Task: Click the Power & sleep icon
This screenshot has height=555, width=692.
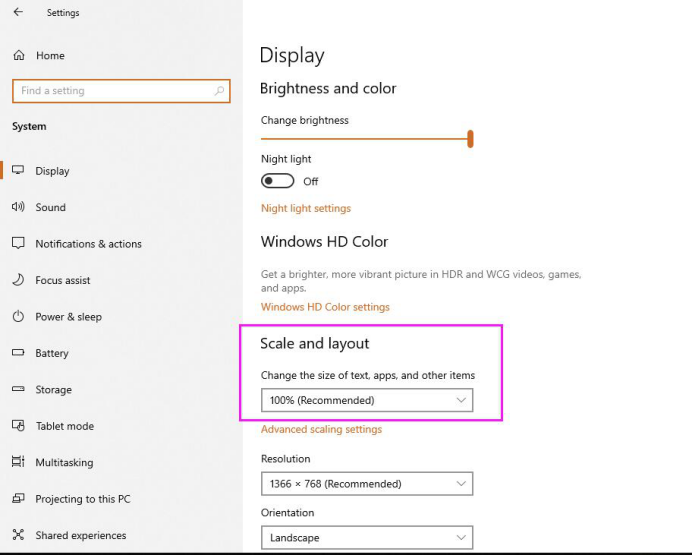Action: pos(18,317)
